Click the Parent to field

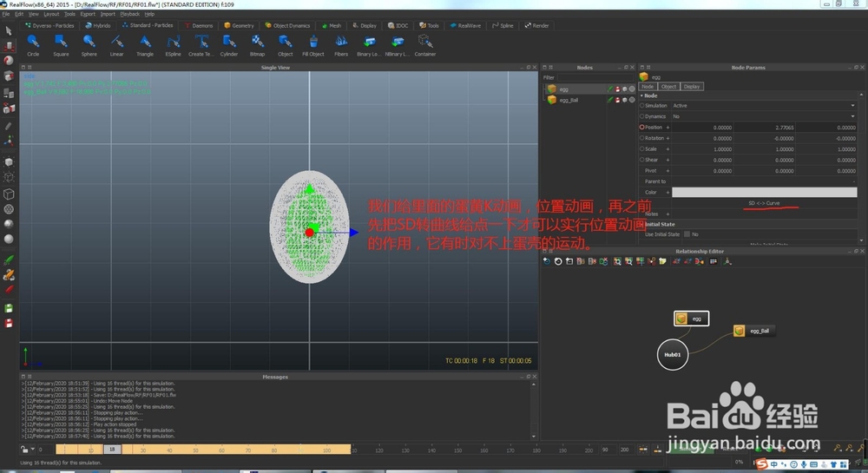tap(764, 181)
